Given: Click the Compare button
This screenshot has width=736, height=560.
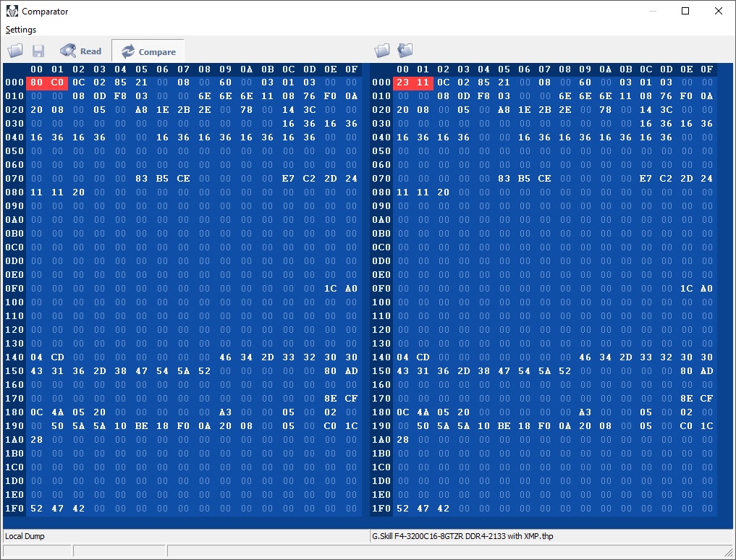Looking at the screenshot, I should coord(148,51).
